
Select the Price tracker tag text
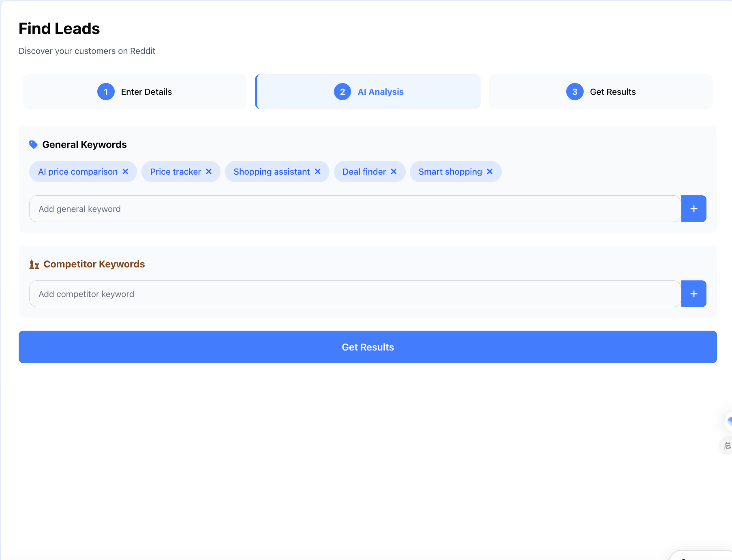coord(176,172)
